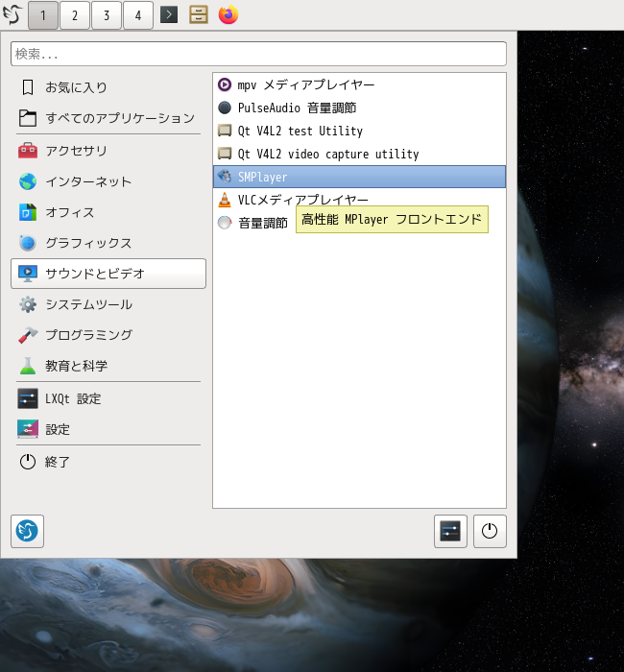Click the SMPlayer film reel icon
This screenshot has height=672, width=624.
[225, 177]
